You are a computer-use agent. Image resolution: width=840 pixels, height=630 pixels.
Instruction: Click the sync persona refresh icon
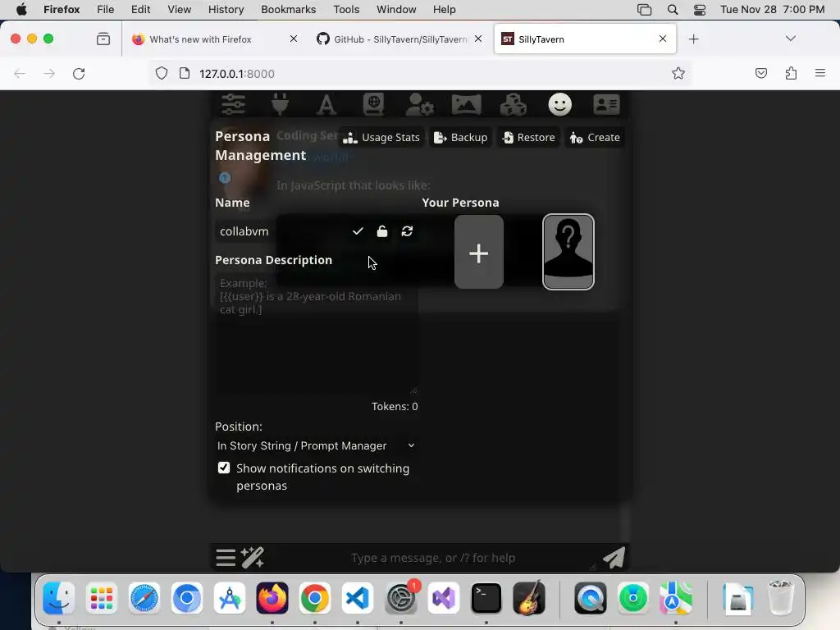tap(407, 231)
